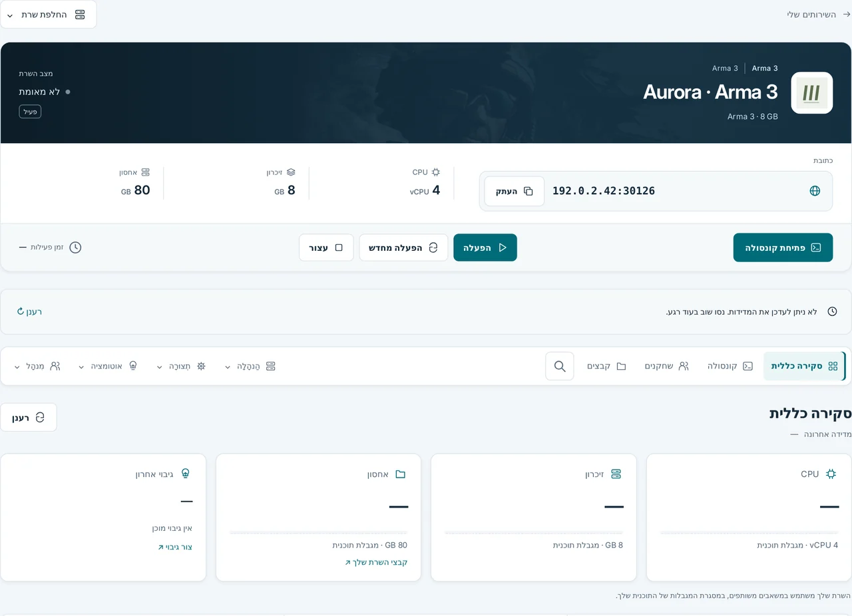Click the אין גיבוי מוכן text
The width and height of the screenshot is (852, 616).
(x=172, y=528)
